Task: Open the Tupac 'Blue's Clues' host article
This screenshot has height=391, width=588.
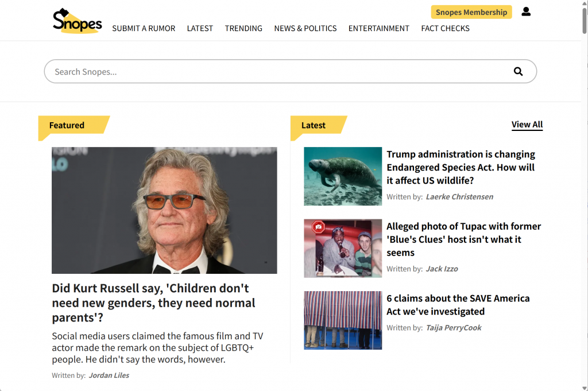Action: 463,239
